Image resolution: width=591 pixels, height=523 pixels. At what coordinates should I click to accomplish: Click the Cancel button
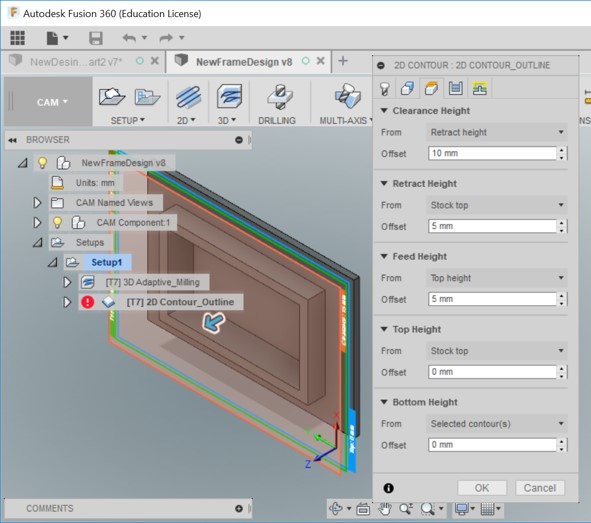(x=540, y=488)
